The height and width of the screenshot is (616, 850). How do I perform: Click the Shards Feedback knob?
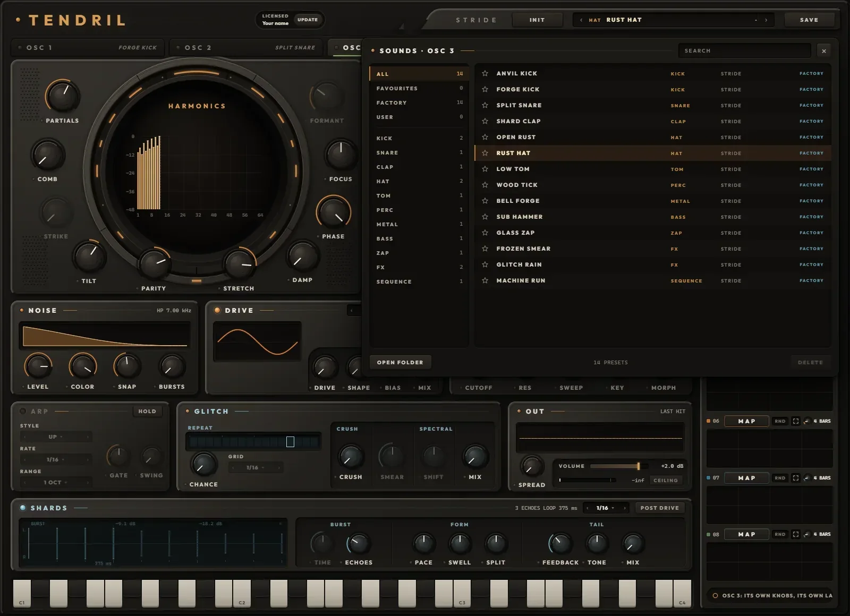click(x=560, y=543)
